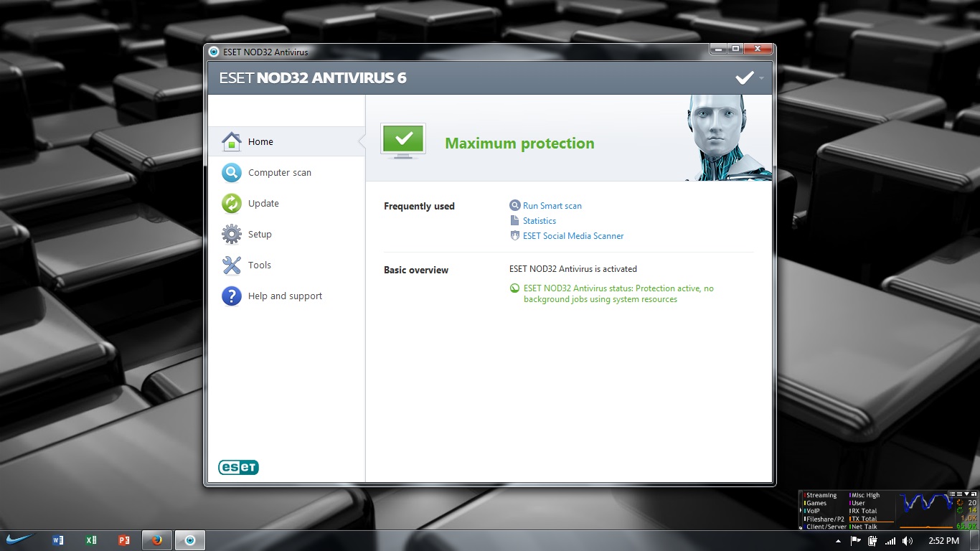The width and height of the screenshot is (980, 551).
Task: Click the 65.9K value in network widget
Action: 967,526
